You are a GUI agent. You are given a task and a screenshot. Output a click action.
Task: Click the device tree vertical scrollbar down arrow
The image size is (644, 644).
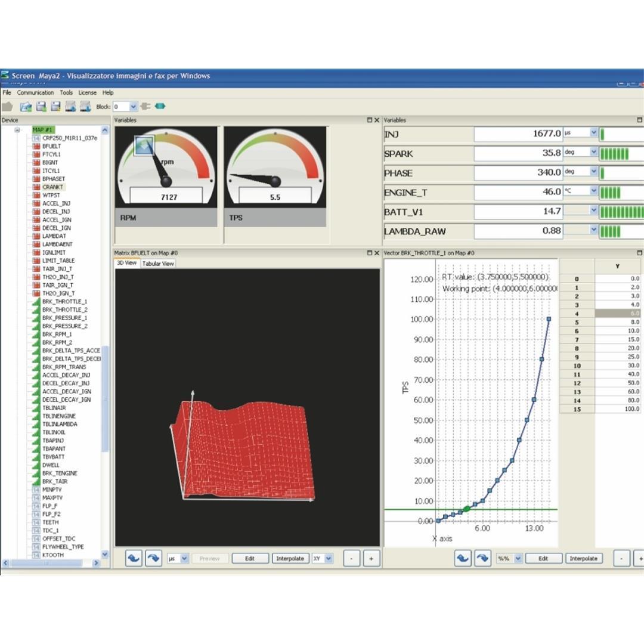point(106,554)
